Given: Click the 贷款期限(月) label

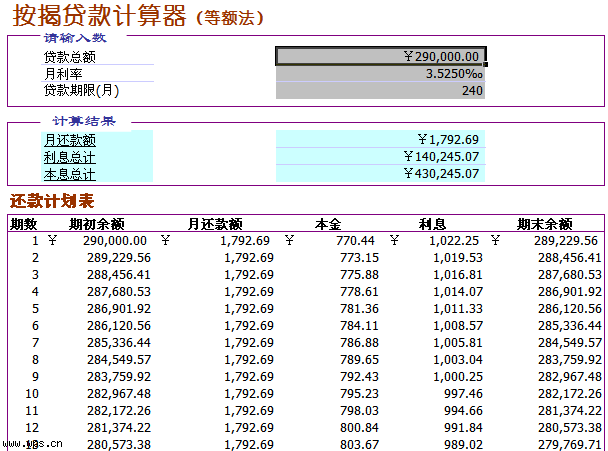Looking at the screenshot, I should pos(81,91).
